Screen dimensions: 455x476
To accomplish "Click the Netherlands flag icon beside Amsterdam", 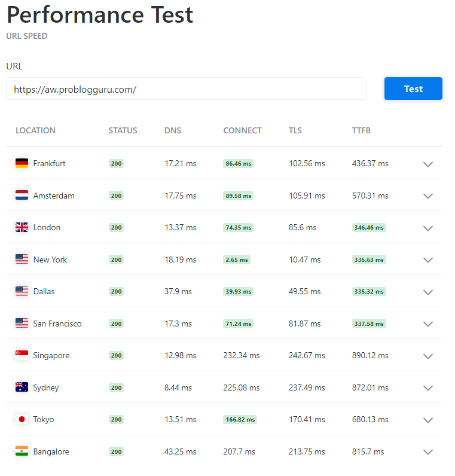I will 22,196.
